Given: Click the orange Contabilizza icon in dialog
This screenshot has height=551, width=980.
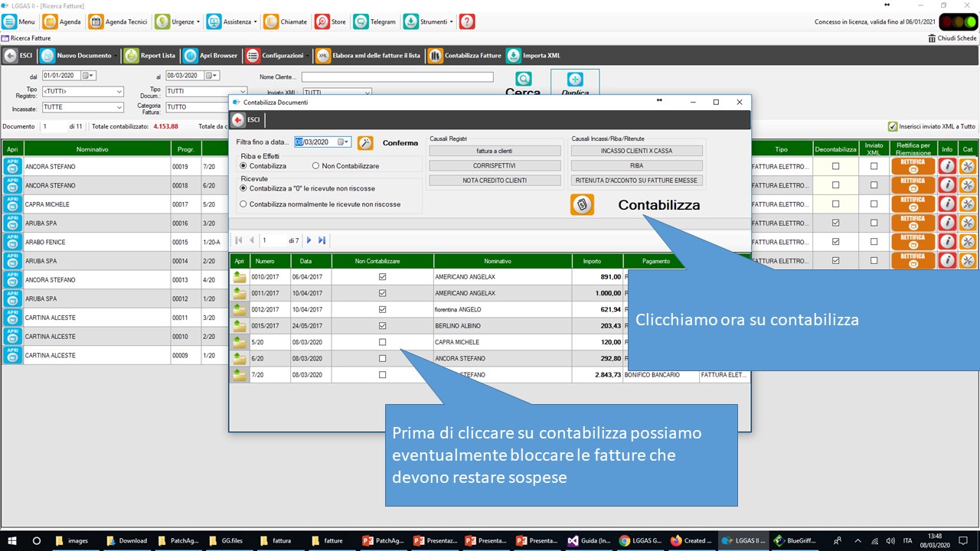Looking at the screenshot, I should 582,204.
